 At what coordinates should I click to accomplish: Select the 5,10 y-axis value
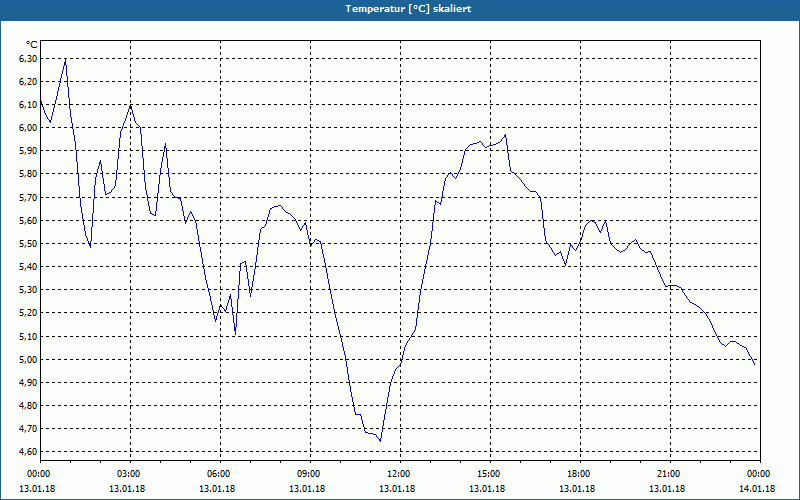tap(27, 337)
